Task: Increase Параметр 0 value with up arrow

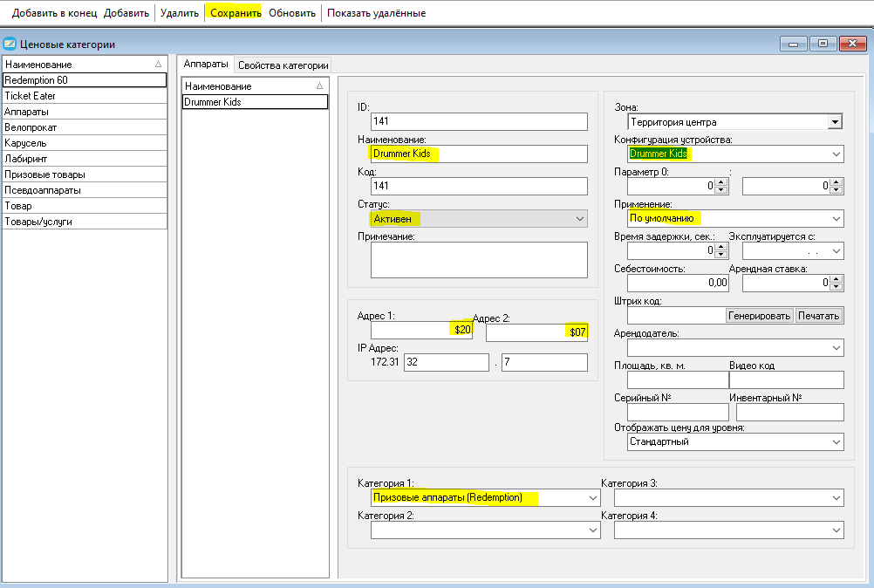Action: tap(721, 181)
